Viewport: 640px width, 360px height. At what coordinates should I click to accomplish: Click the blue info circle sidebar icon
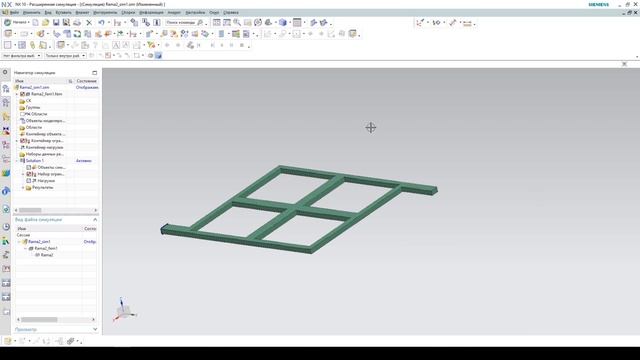6,191
